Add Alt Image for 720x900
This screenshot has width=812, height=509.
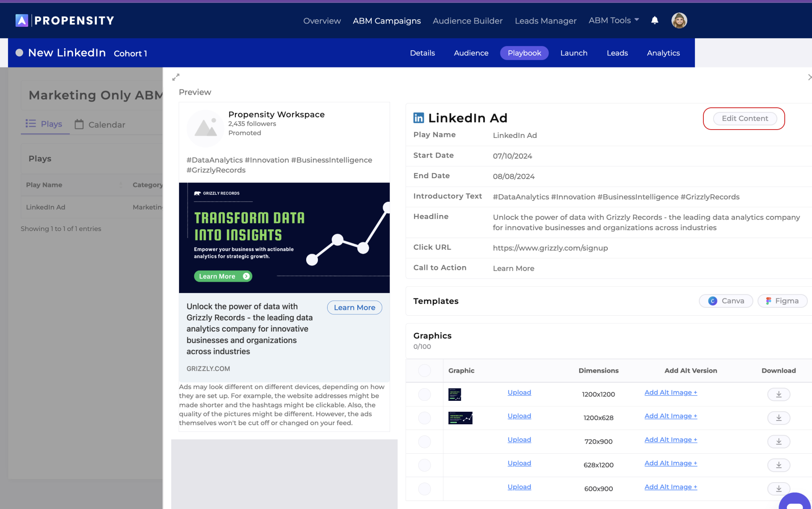coord(671,440)
